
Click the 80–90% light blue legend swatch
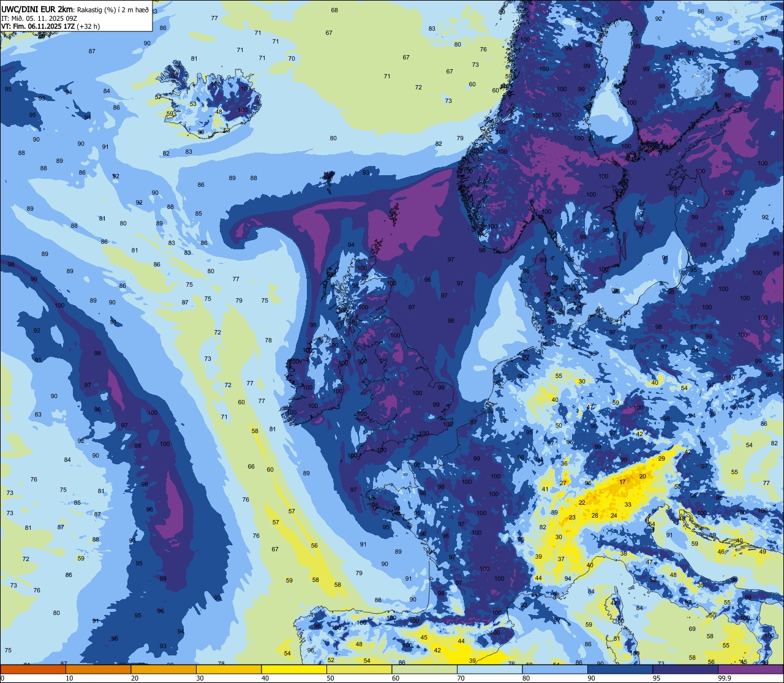pos(555,669)
